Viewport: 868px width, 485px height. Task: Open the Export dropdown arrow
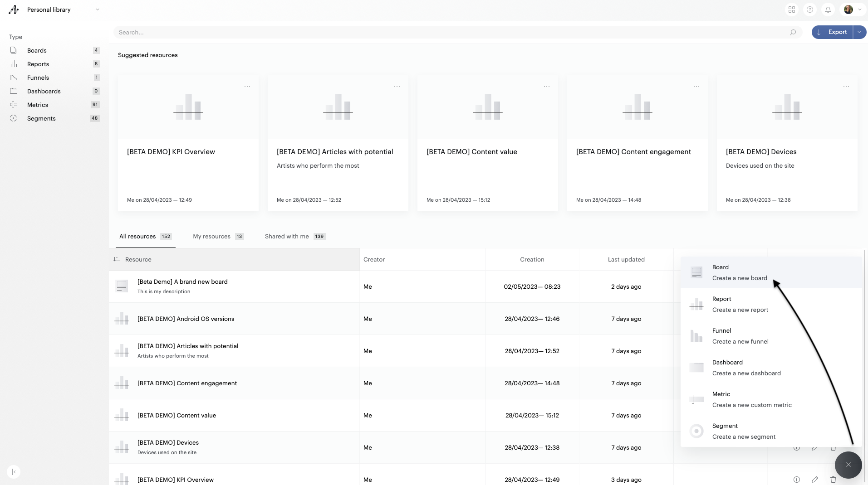click(x=859, y=32)
